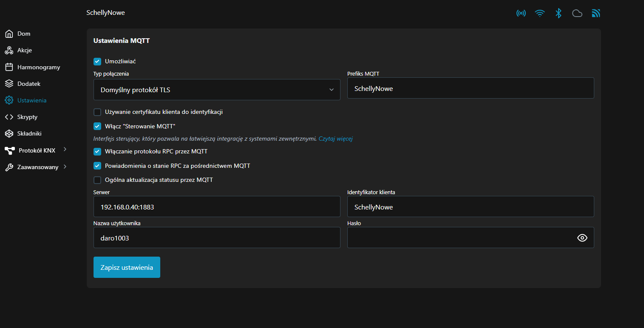Click the SchellyNowe device title

tap(105, 13)
